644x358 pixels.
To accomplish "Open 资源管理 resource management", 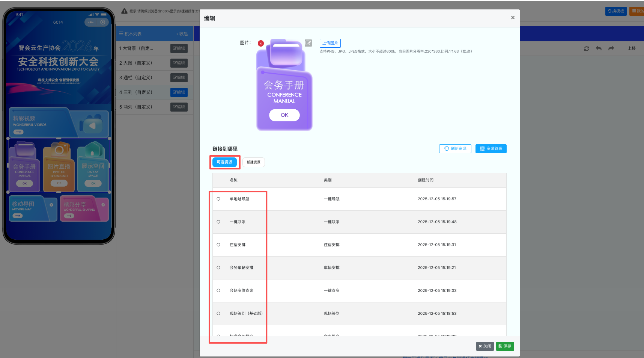I will 491,149.
